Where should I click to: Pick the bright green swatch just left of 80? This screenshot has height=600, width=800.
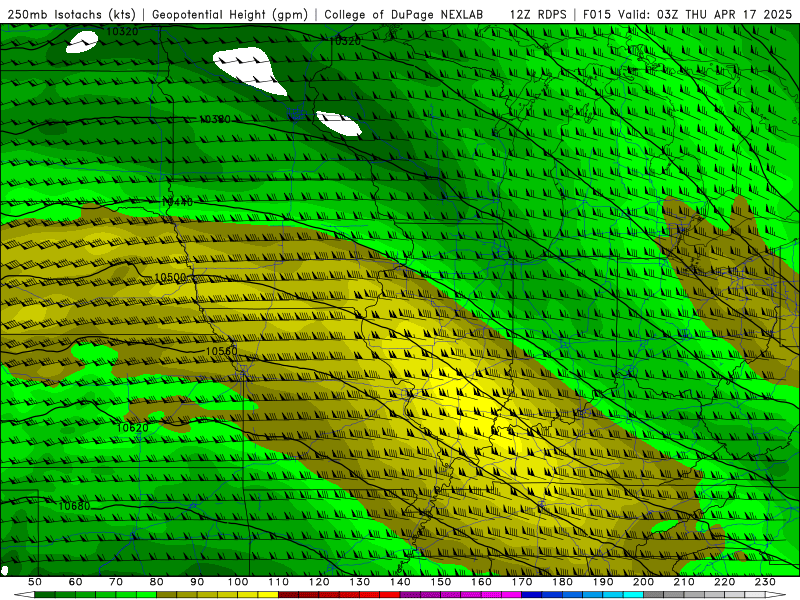146,595
